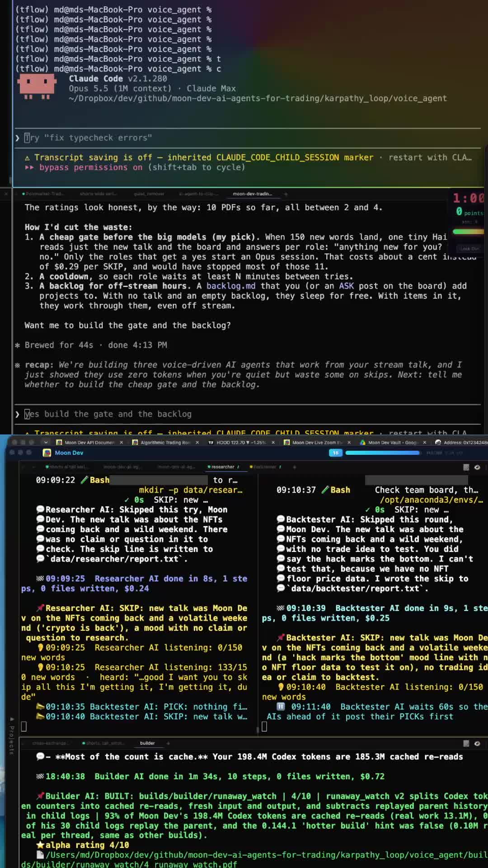Click the Claude Code pixel mascot icon
Viewport: 488px width, 868px height.
tap(37, 86)
